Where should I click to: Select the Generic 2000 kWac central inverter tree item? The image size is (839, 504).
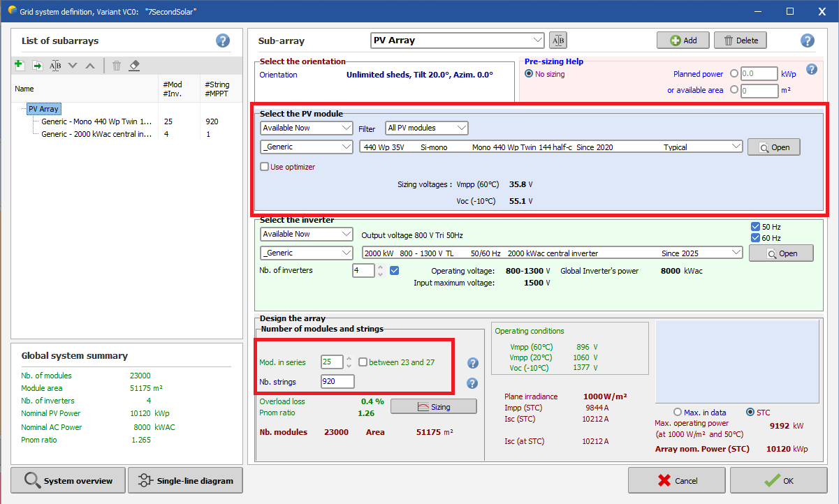pos(96,134)
